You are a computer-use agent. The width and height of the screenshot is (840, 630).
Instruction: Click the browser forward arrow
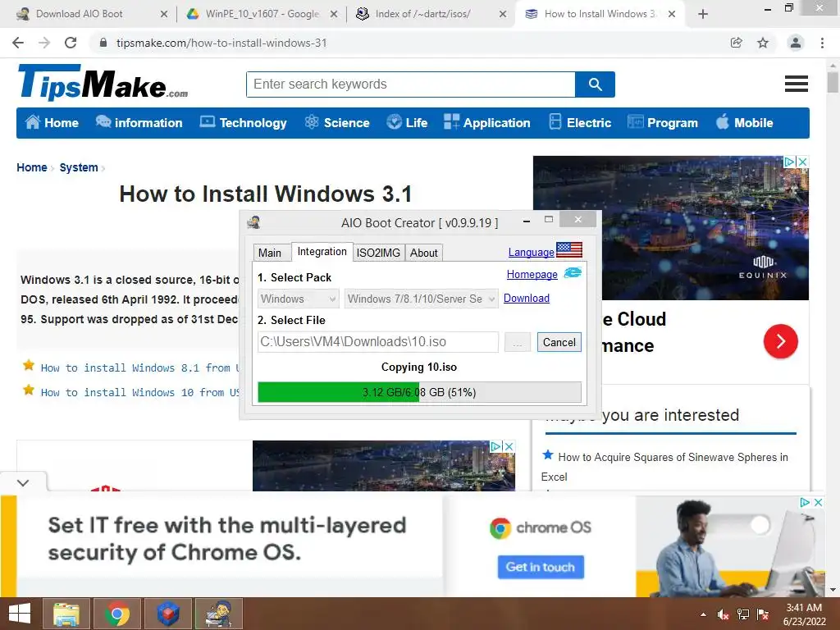click(44, 43)
